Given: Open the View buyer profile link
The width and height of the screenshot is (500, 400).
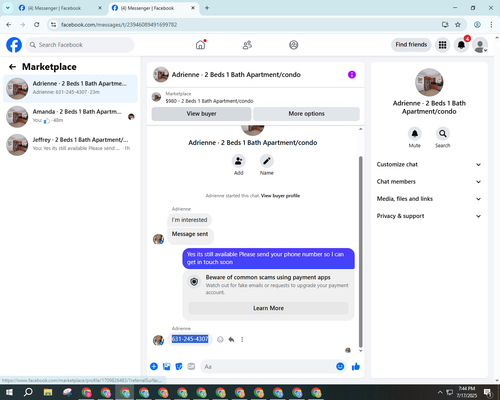Looking at the screenshot, I should 280,196.
